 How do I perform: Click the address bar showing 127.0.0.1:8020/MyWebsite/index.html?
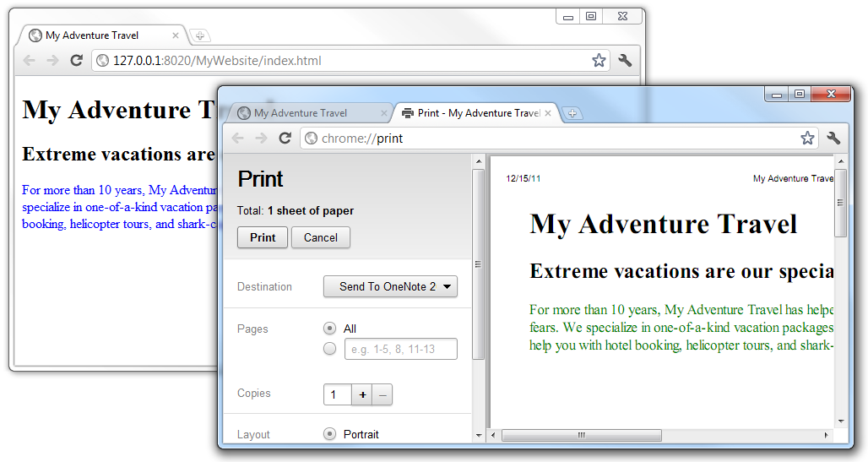click(x=350, y=60)
